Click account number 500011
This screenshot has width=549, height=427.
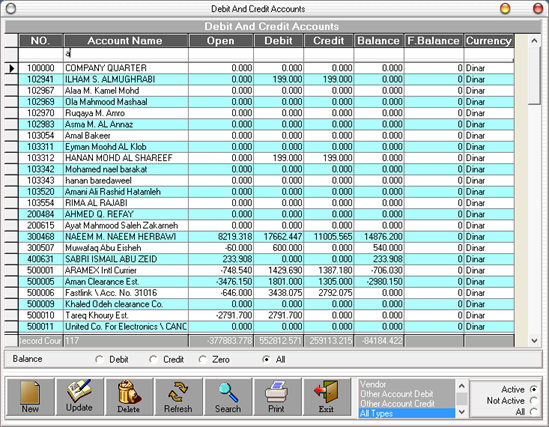[x=41, y=327]
